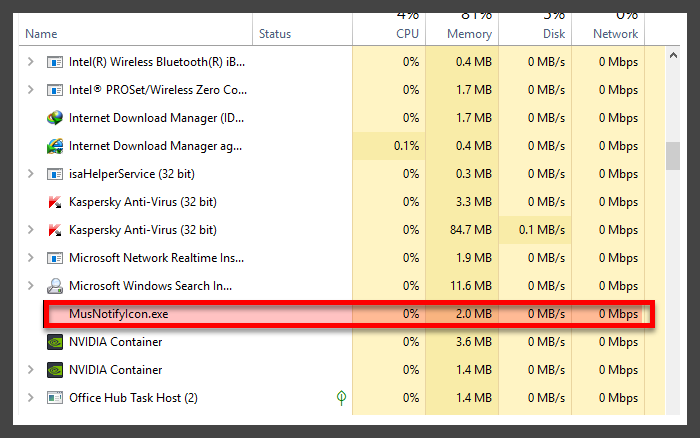Image resolution: width=700 pixels, height=438 pixels.
Task: Click the Internet Download Manager agent icon
Action: click(55, 146)
